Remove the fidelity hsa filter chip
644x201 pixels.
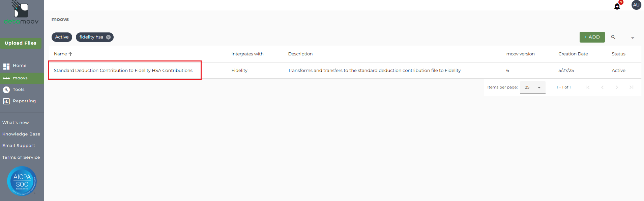[x=108, y=37]
